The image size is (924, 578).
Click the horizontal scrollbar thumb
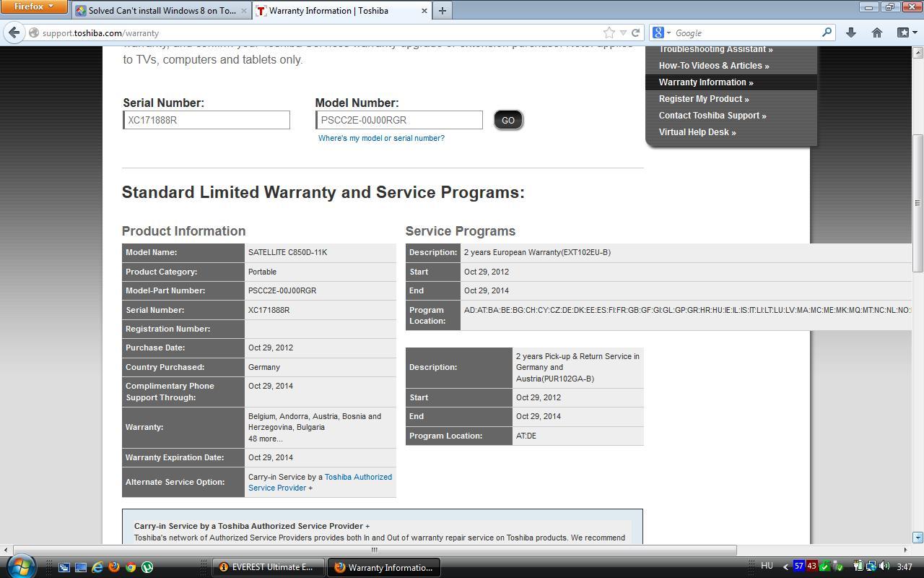375,550
